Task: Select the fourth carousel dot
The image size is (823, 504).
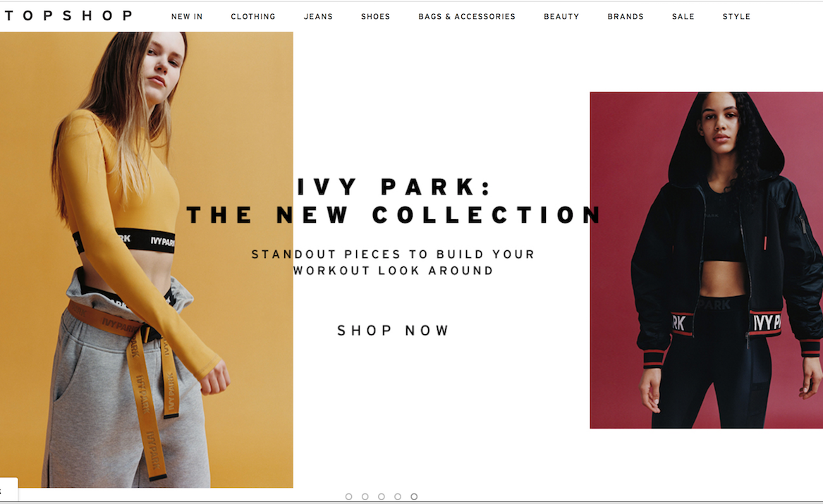Action: 397,497
